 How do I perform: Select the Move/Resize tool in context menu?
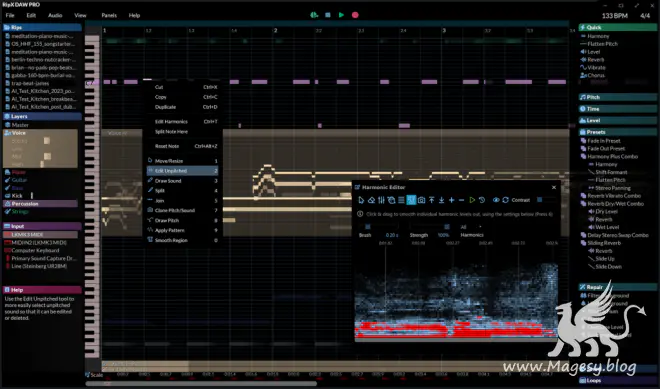click(x=182, y=161)
